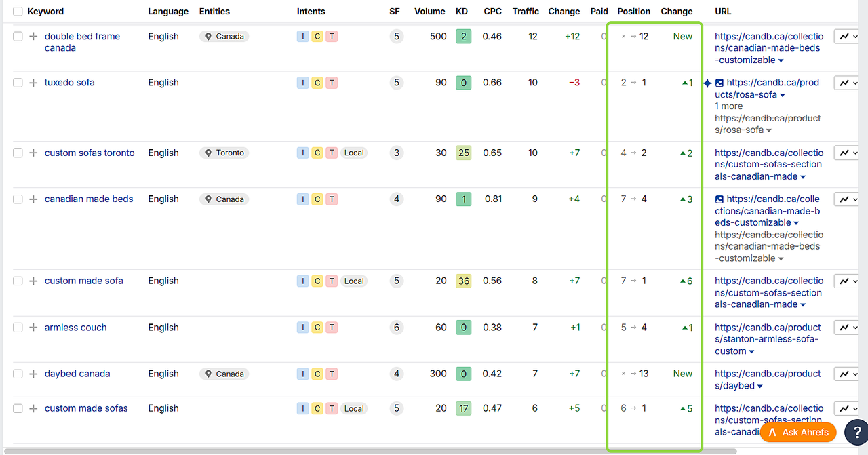Click plus icon beside 'canadian made beds'

pyautogui.click(x=33, y=199)
